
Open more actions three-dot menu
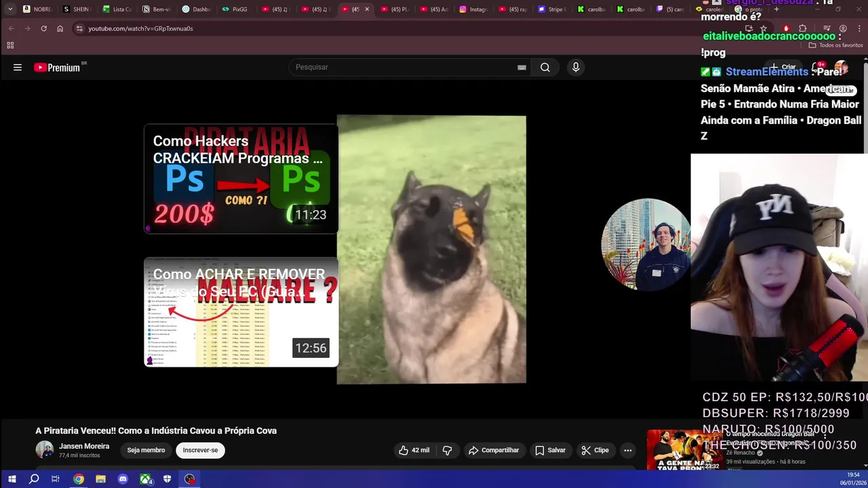(628, 450)
